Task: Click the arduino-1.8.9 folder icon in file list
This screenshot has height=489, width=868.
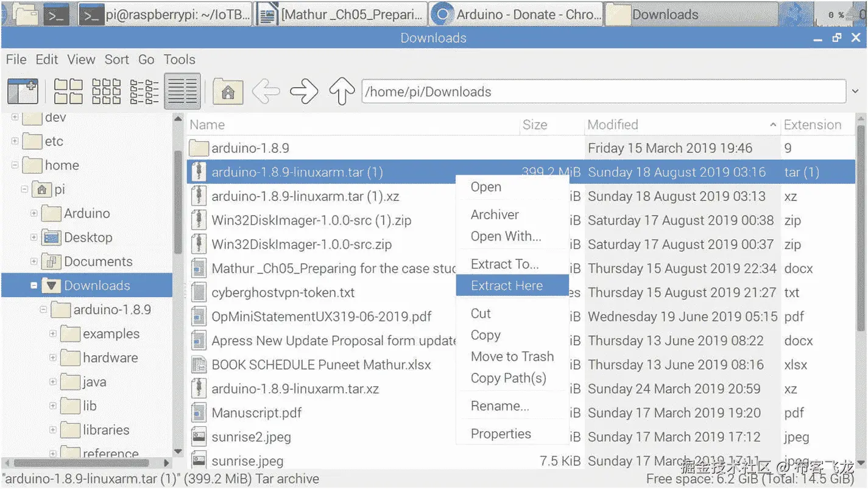Action: (x=198, y=148)
